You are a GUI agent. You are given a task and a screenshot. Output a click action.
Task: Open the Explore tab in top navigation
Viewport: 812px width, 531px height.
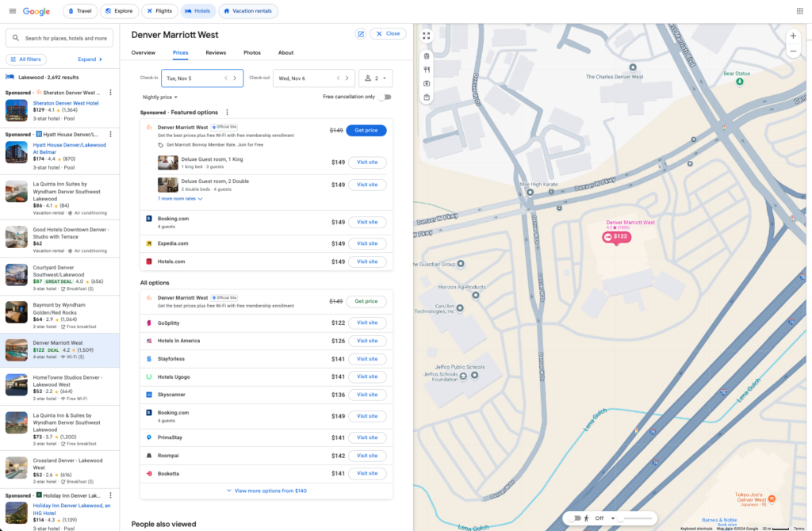pyautogui.click(x=120, y=11)
